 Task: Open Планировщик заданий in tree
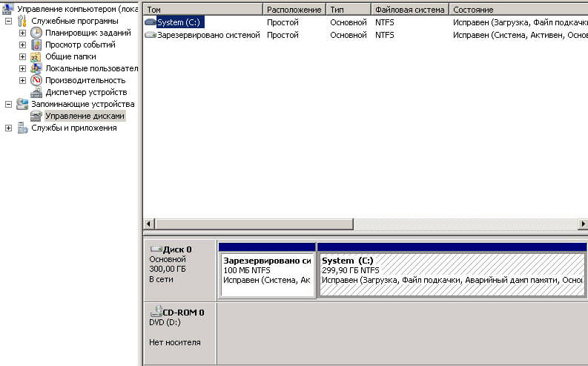pyautogui.click(x=88, y=33)
